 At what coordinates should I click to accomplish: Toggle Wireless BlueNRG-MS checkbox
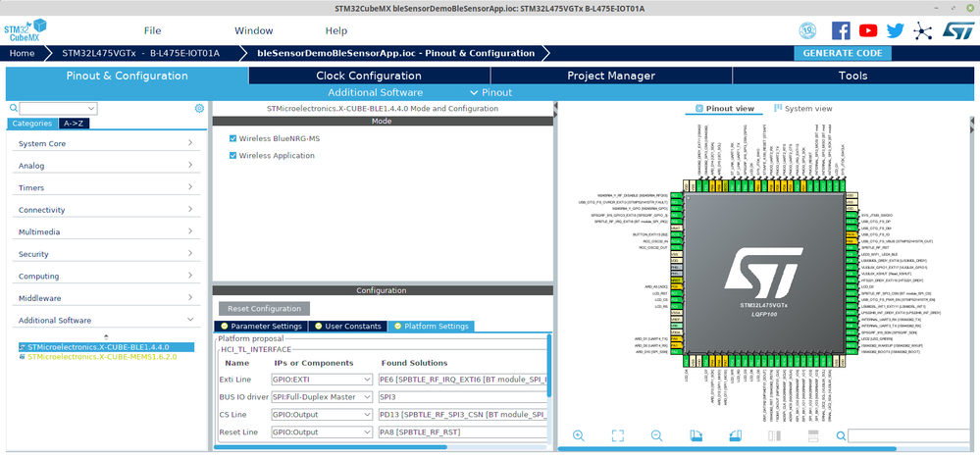tap(233, 138)
